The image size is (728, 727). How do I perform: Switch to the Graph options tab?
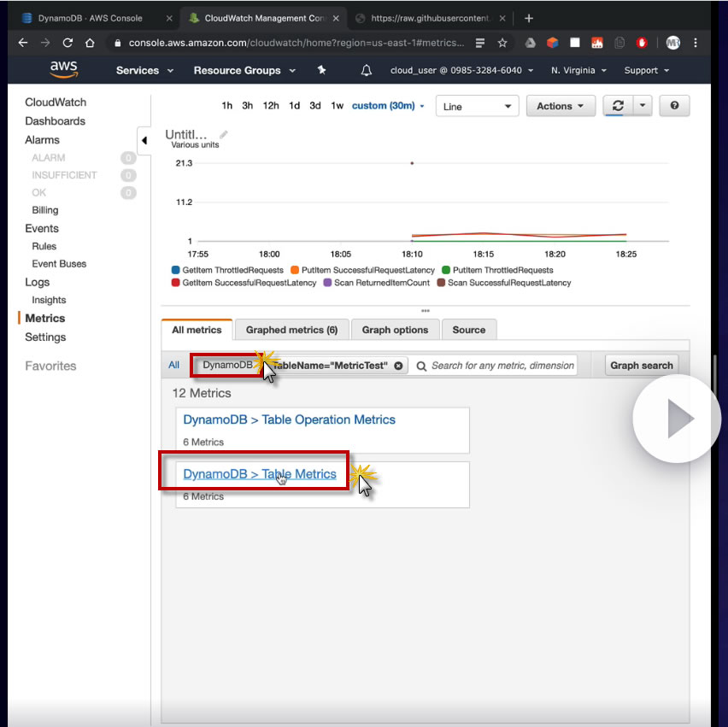[x=395, y=330]
